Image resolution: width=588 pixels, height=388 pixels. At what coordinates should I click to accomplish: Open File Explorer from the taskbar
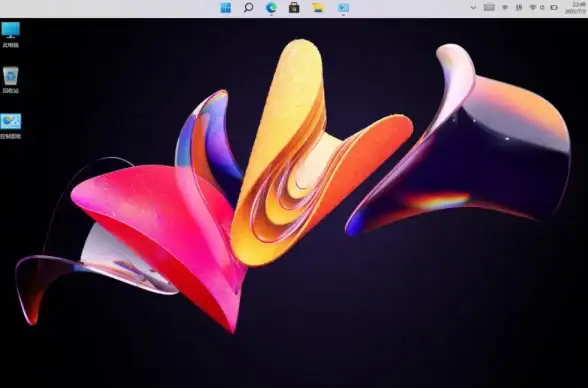coord(318,7)
